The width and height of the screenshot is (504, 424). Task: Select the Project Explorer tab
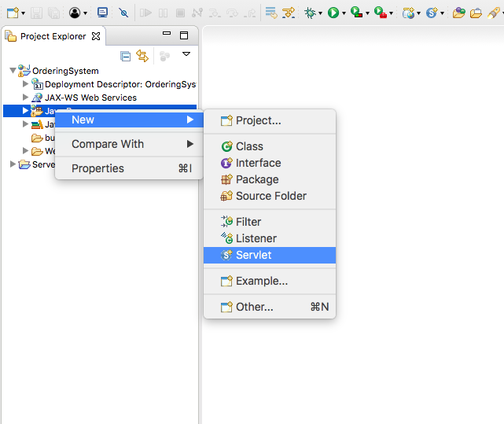coord(53,36)
